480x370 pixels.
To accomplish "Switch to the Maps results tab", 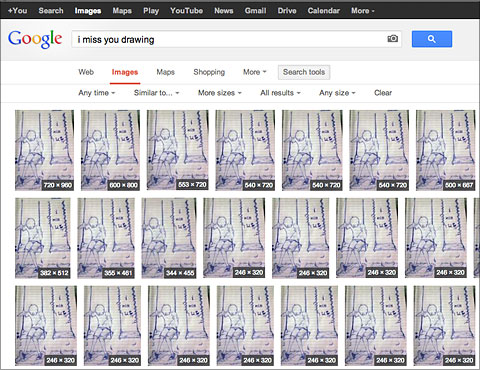I will click(165, 72).
